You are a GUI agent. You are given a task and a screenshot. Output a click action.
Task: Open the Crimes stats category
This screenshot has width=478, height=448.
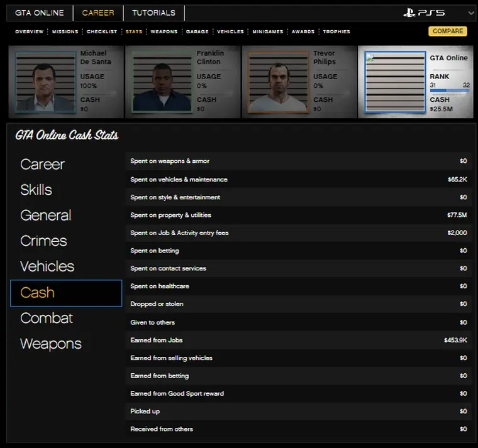[43, 241]
